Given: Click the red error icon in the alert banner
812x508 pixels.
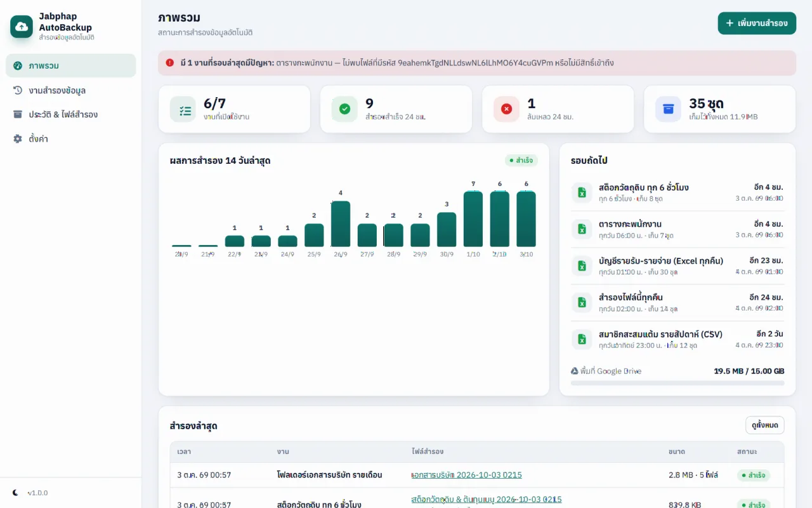Looking at the screenshot, I should [x=170, y=63].
